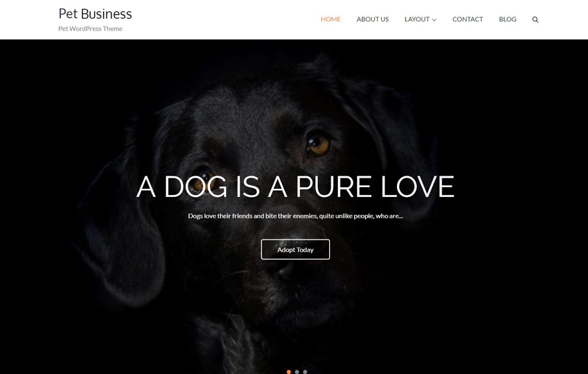Click the dog's bright amber eye
Image resolution: width=588 pixels, height=374 pixels.
pyautogui.click(x=318, y=145)
